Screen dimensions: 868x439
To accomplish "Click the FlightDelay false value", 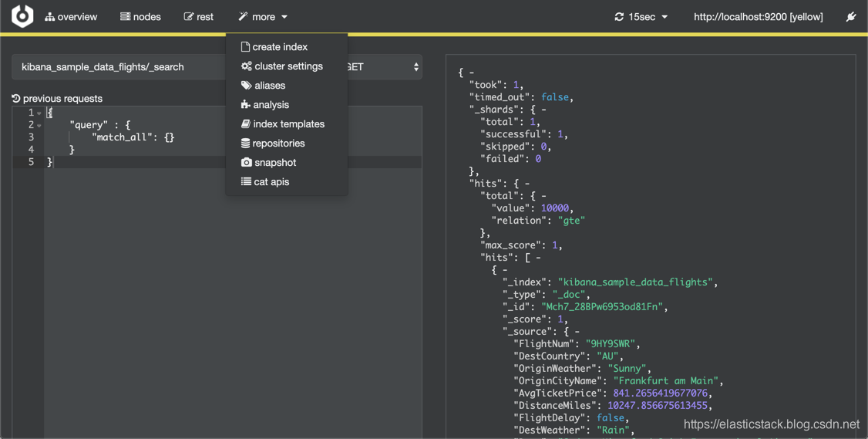I will pos(611,417).
